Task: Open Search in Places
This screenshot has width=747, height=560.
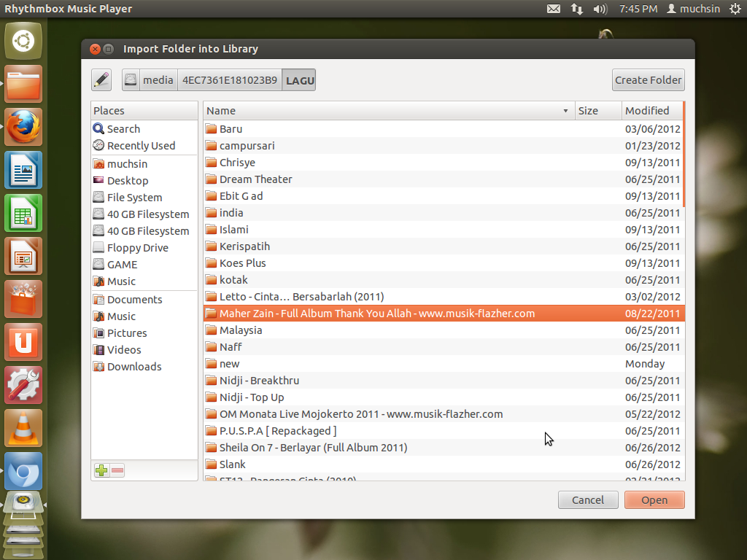Action: click(x=144, y=129)
